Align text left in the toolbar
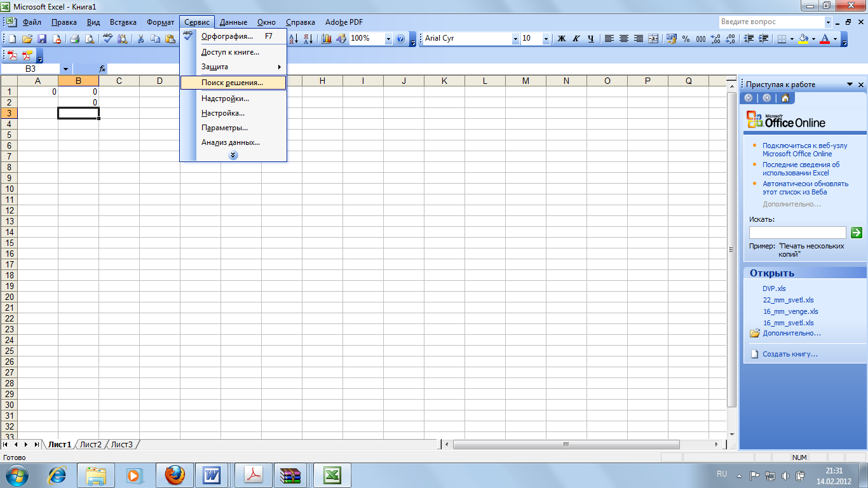Screen dimensions: 868x488 tap(609, 39)
